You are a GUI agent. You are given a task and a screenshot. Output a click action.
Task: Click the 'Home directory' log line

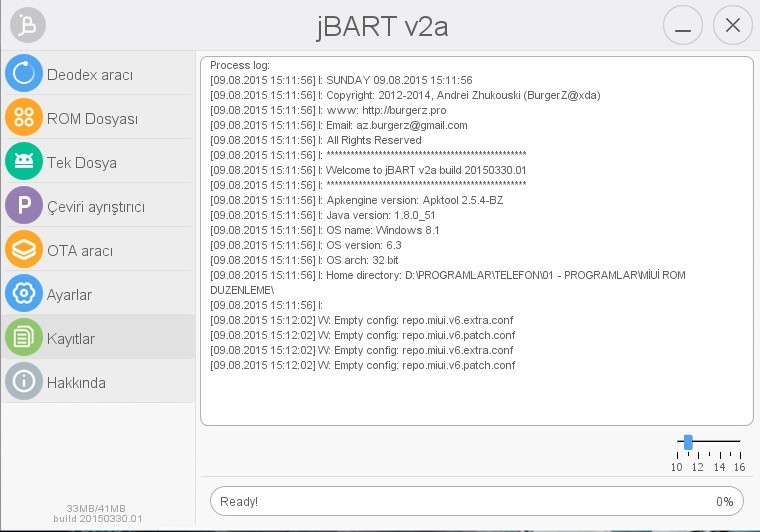coord(448,283)
